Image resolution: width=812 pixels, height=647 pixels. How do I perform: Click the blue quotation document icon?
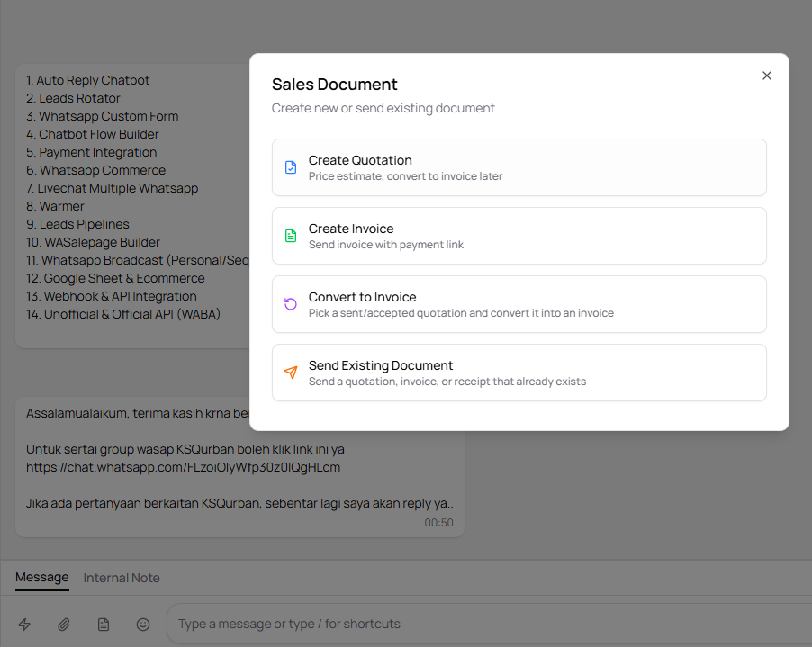click(x=291, y=167)
